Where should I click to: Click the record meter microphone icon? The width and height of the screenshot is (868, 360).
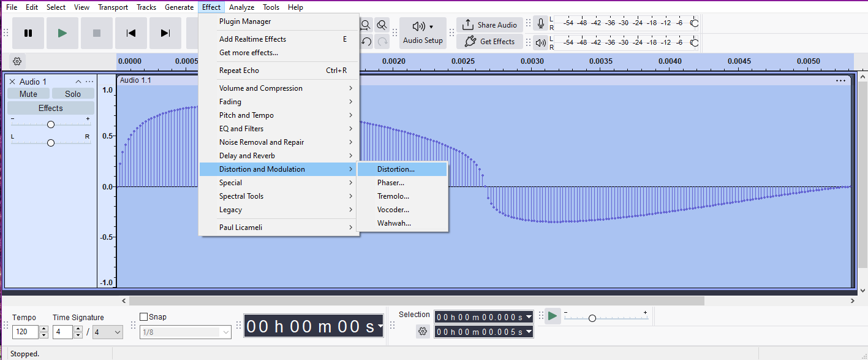[540, 24]
